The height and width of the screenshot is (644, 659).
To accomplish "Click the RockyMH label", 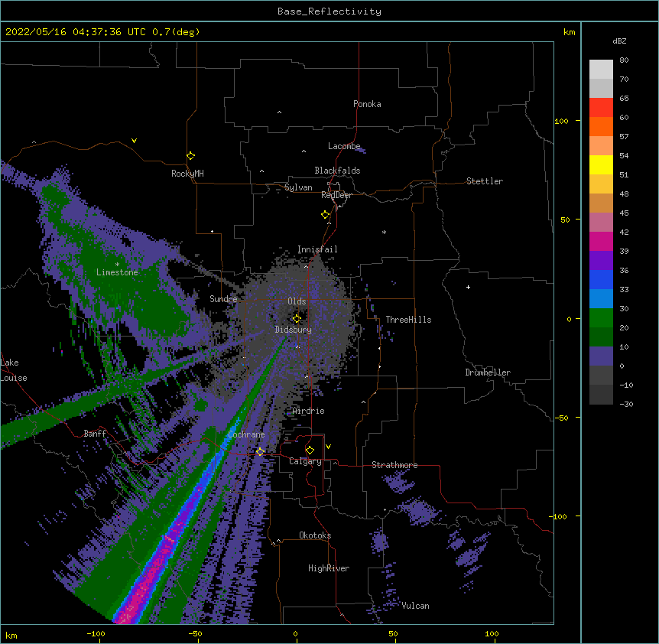I will coord(187,174).
